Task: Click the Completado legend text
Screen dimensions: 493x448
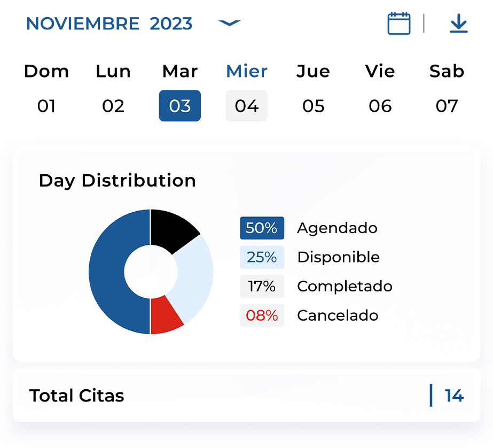Action: [x=345, y=287]
